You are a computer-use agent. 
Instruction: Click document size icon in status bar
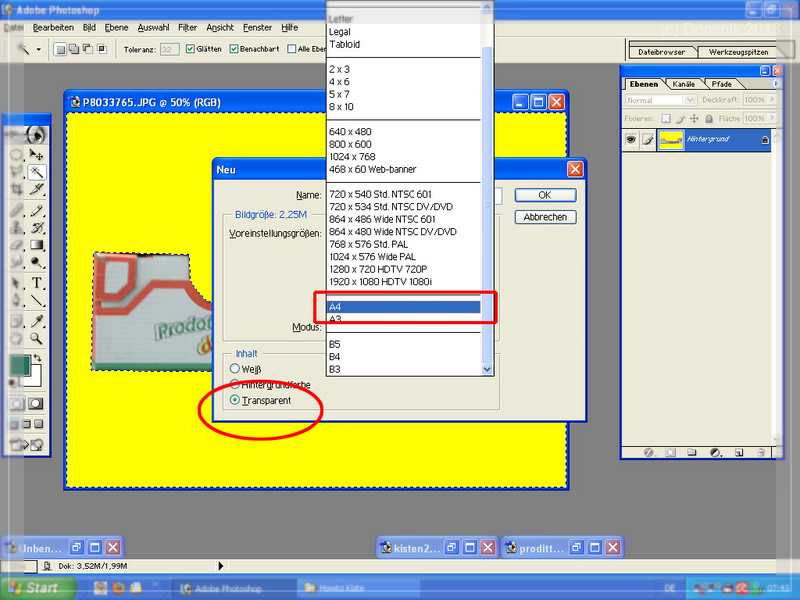coord(47,566)
